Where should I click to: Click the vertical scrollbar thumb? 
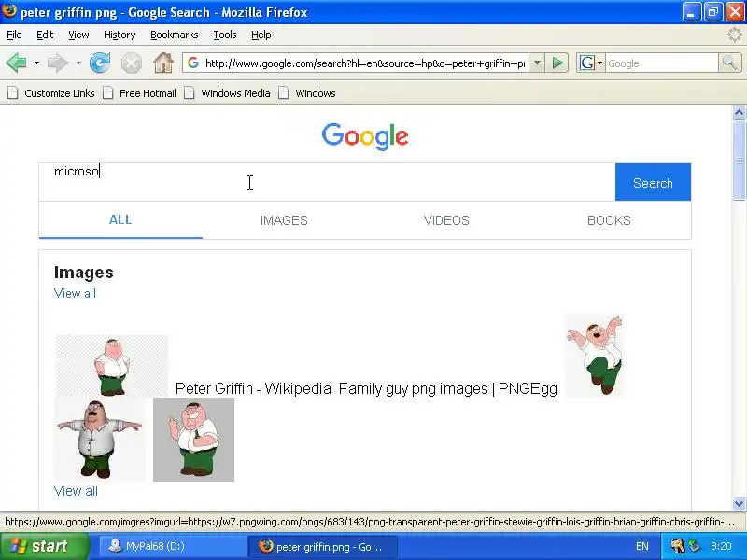click(739, 160)
